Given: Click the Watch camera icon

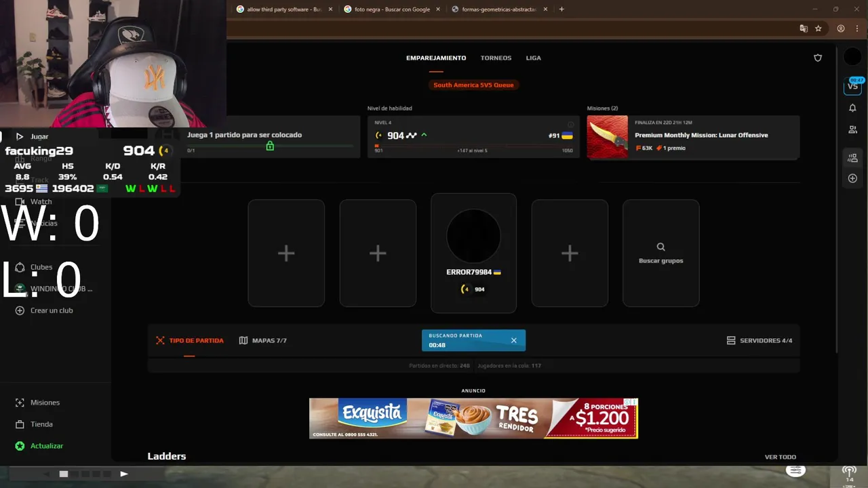Looking at the screenshot, I should point(20,201).
